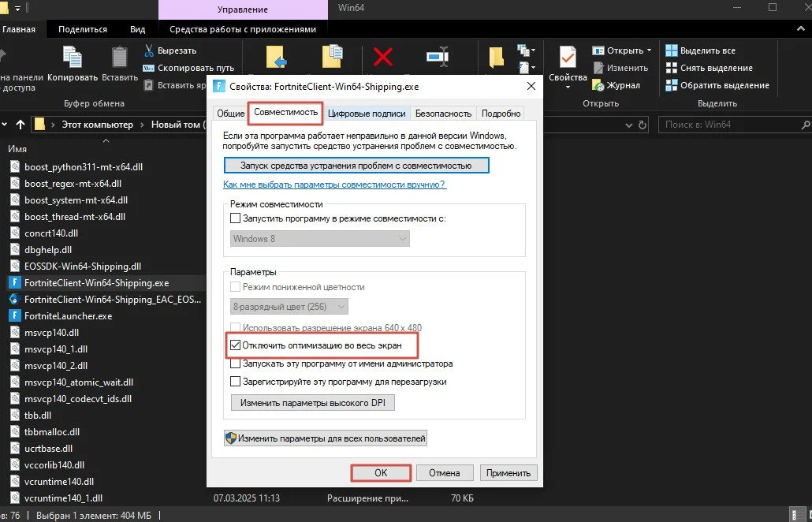Image resolution: width=812 pixels, height=522 pixels.
Task: Click Изменить in the Открыть ribbon group
Action: click(x=621, y=68)
